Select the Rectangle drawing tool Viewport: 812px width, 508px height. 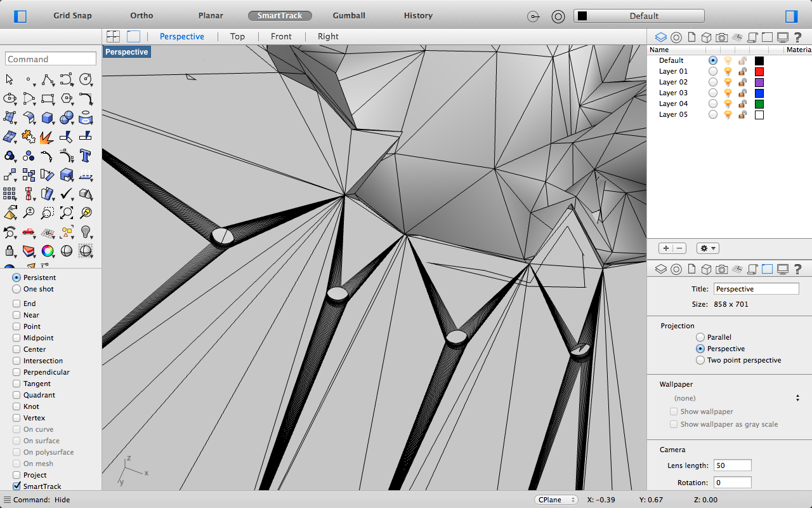coord(48,98)
